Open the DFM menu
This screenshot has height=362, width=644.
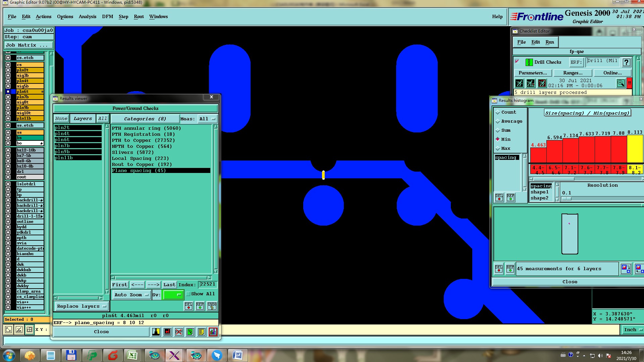coord(107,17)
